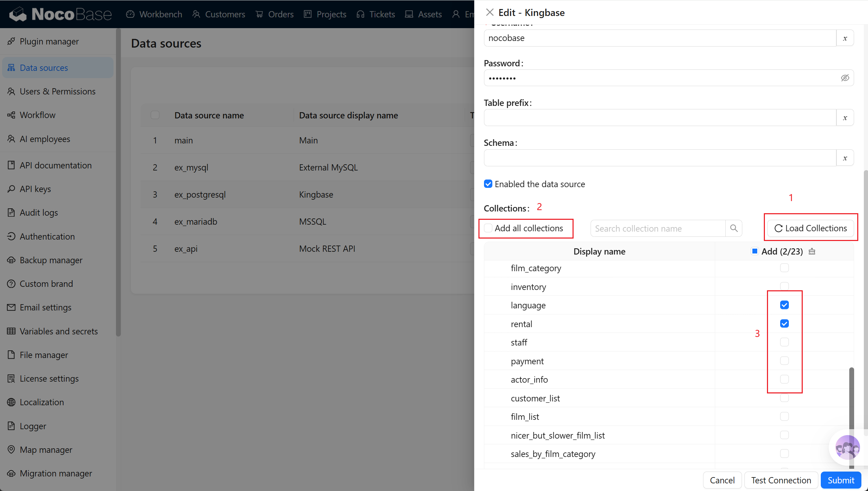Toggle Enabled the data source checkbox
This screenshot has width=868, height=491.
click(488, 184)
